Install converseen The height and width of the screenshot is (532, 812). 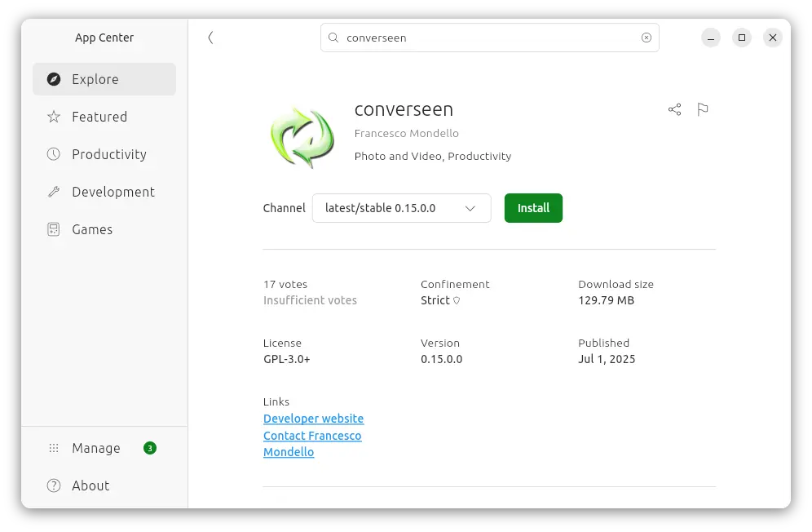[533, 208]
